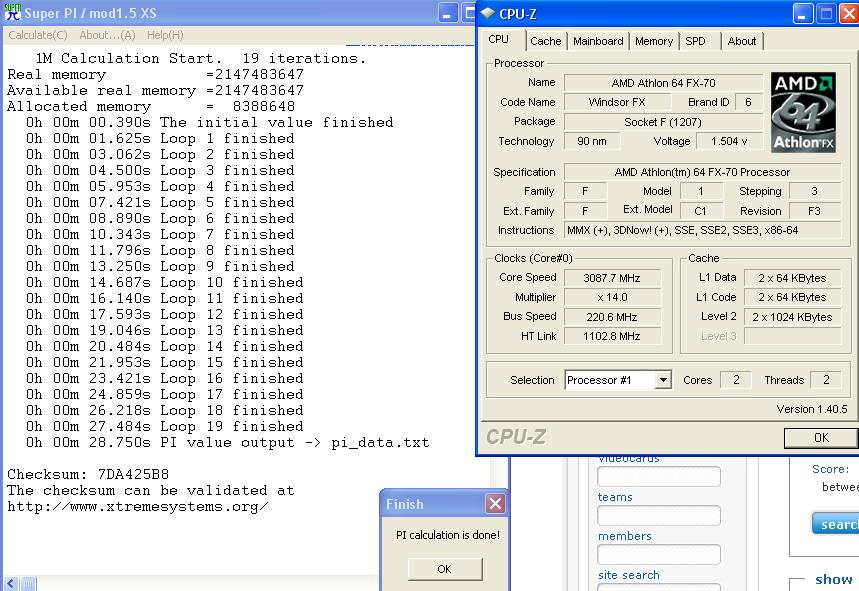Click the Loop 1 finished line
Screen dimensions: 859x591
pyautogui.click(x=160, y=138)
